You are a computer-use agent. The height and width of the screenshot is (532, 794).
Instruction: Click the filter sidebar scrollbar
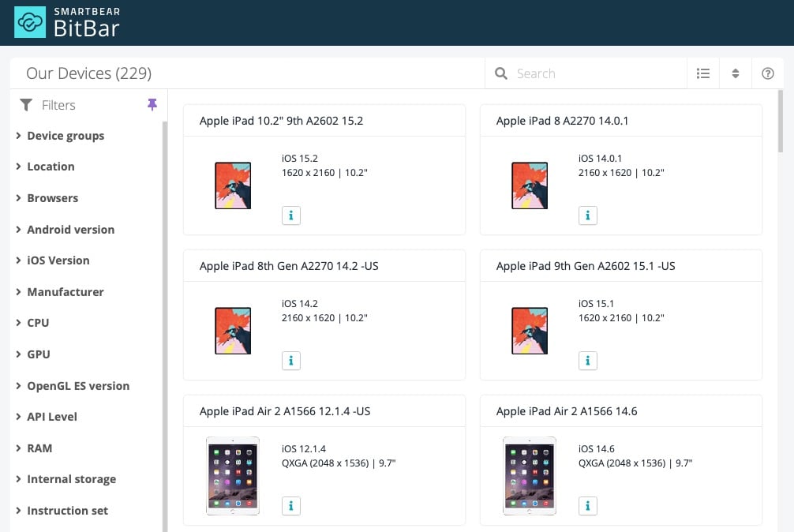tap(165, 327)
